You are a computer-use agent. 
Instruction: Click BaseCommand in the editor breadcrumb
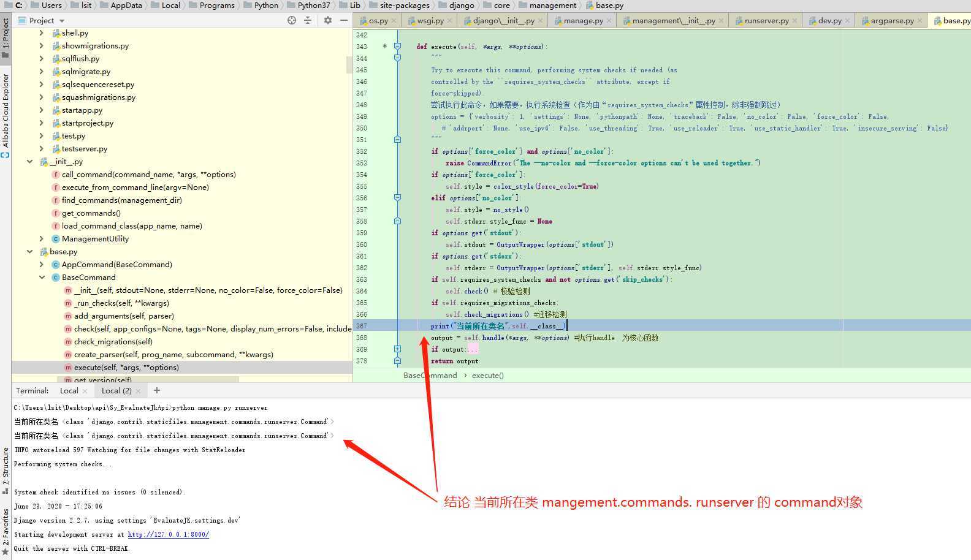coord(430,376)
